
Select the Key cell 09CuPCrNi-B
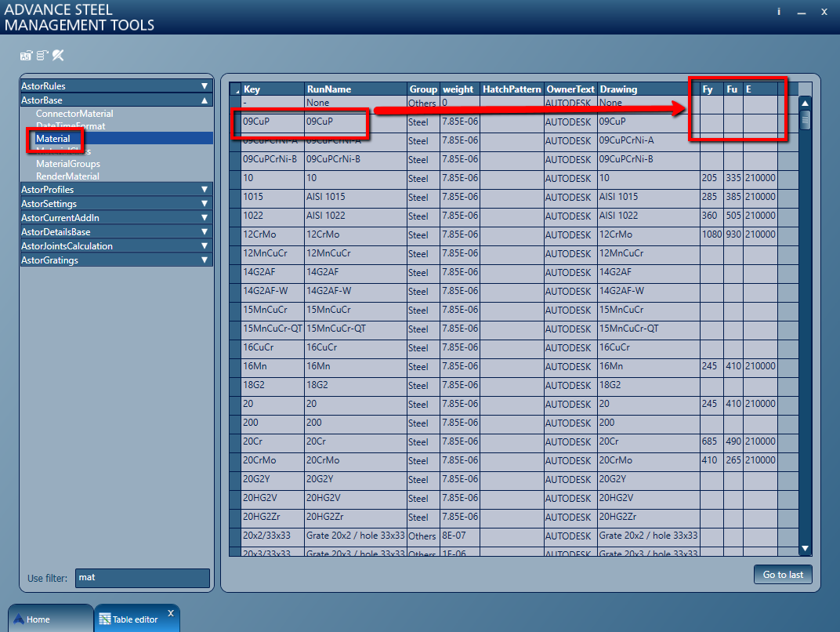pos(273,160)
